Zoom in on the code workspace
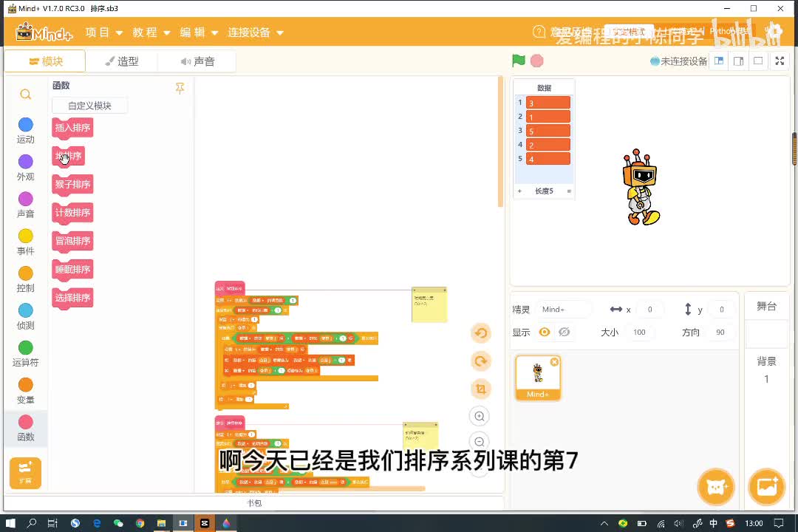798x532 pixels. pyautogui.click(x=480, y=417)
